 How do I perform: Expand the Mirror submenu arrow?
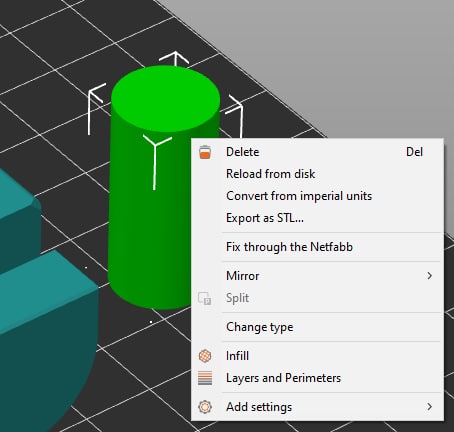[430, 276]
